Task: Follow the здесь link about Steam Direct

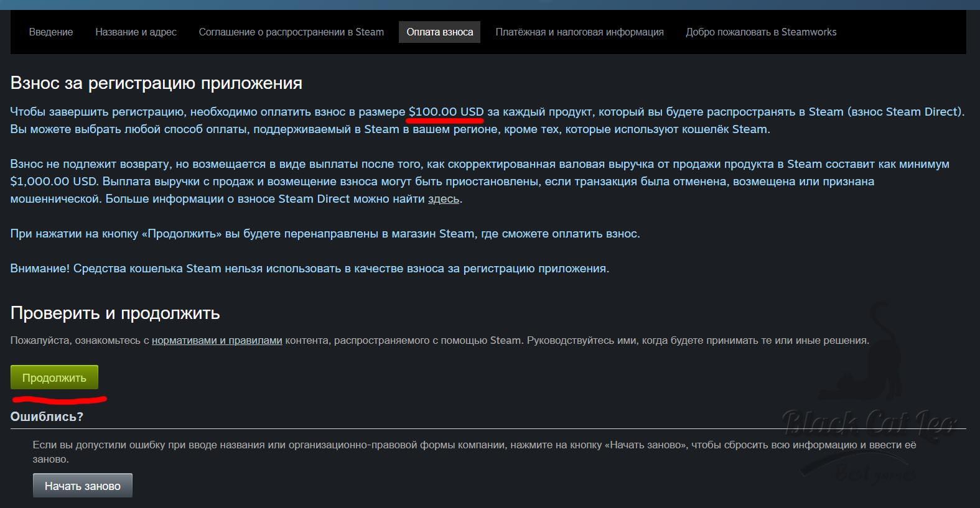Action: tap(444, 199)
